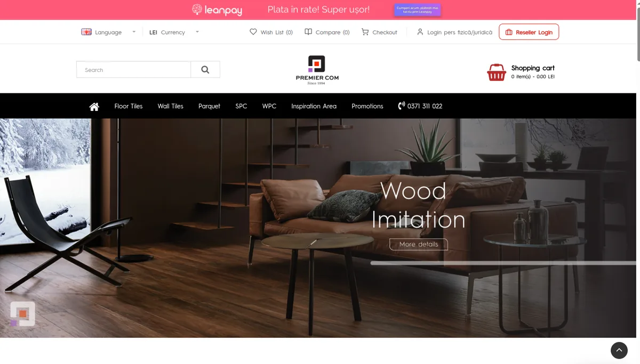
Task: Open the WPC menu item
Action: tap(269, 106)
